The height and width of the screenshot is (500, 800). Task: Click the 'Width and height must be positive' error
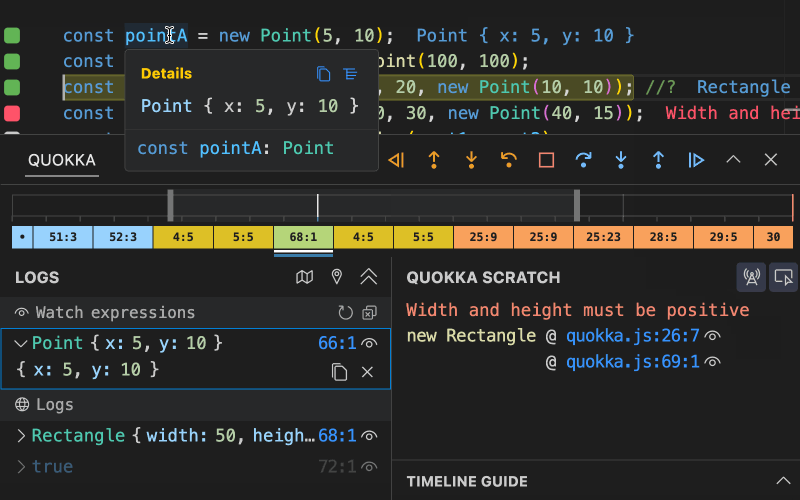pyautogui.click(x=578, y=310)
